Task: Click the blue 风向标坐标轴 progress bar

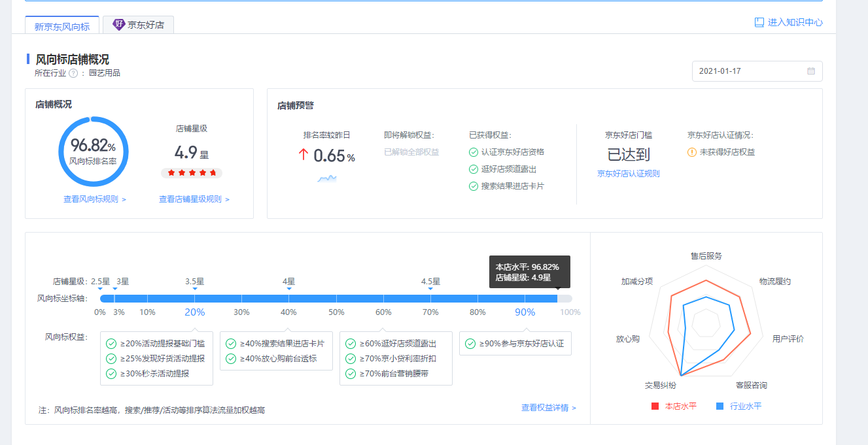Action: pyautogui.click(x=336, y=299)
